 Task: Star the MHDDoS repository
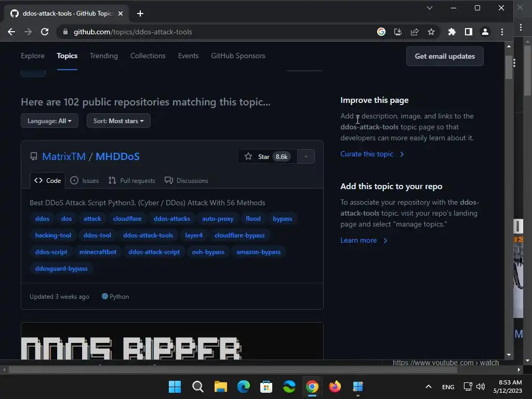pos(268,156)
